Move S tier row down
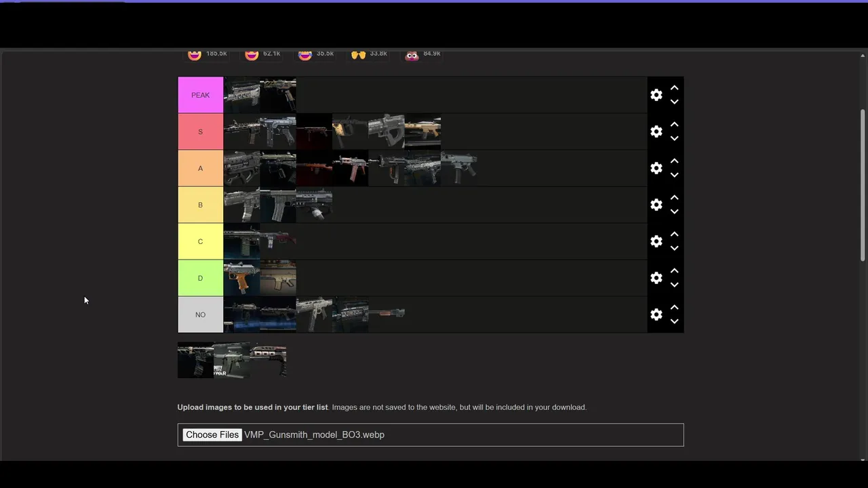868x488 pixels. (x=674, y=138)
